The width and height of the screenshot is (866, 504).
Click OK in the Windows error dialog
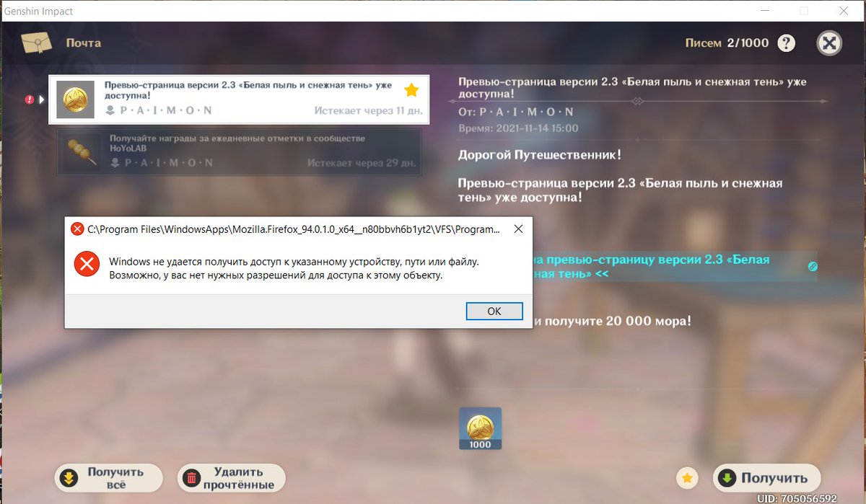[x=494, y=311]
